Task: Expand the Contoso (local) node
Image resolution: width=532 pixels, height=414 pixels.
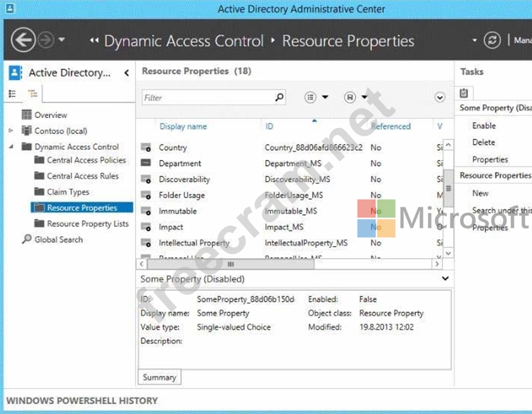Action: coord(11,131)
